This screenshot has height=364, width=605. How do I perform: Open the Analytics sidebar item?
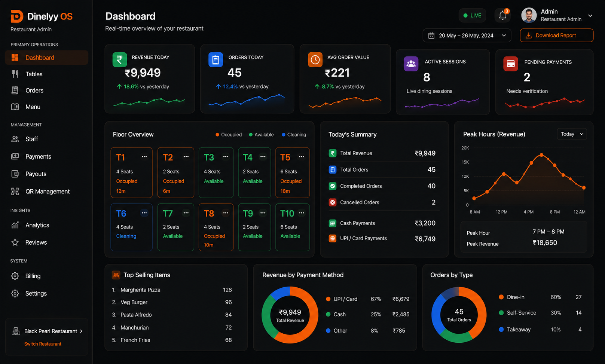pos(47,225)
